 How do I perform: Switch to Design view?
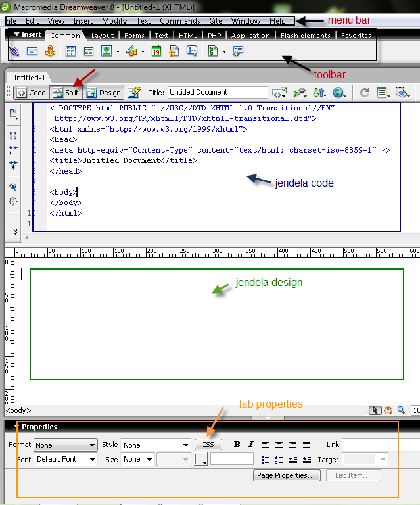click(x=104, y=93)
